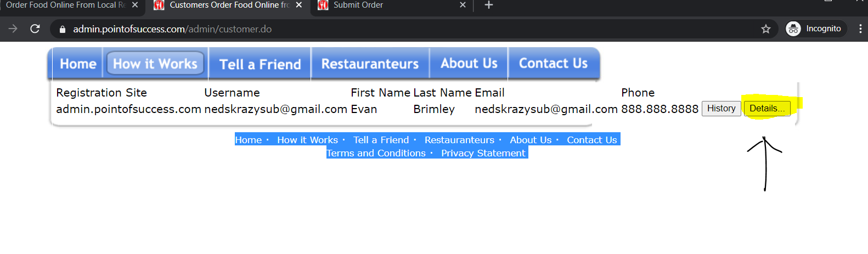Click the footer Tell a Friend link
This screenshot has height=254, width=868.
[x=381, y=140]
